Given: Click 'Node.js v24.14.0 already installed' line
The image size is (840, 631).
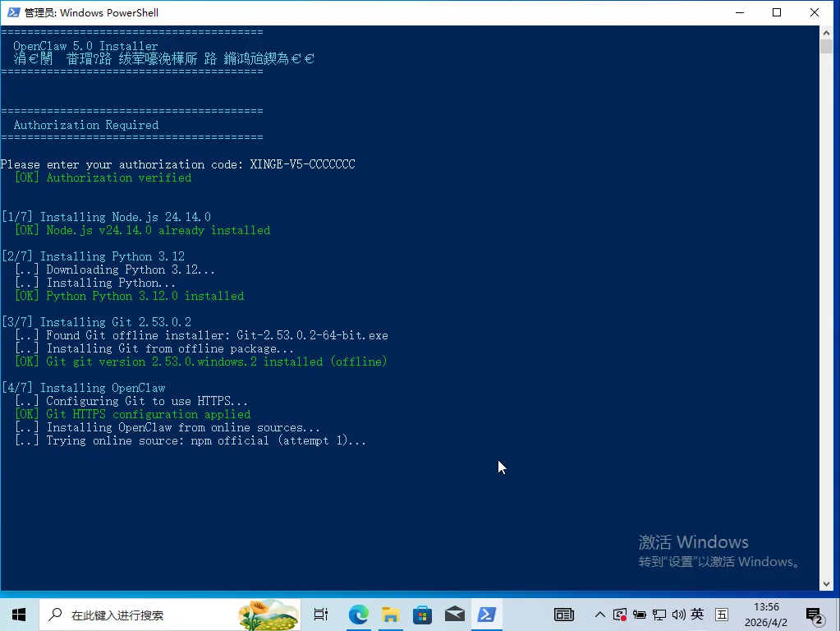Looking at the screenshot, I should point(143,230).
